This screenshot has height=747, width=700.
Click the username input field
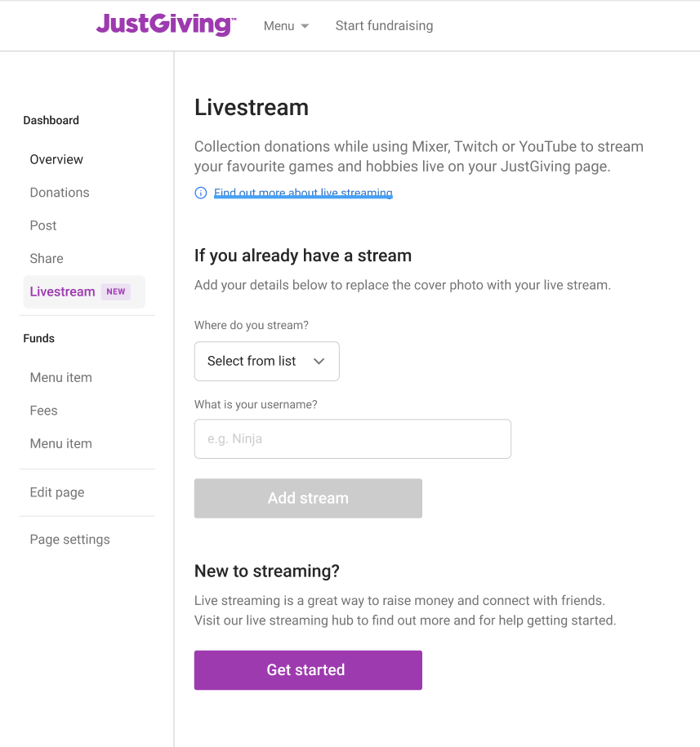(x=352, y=439)
